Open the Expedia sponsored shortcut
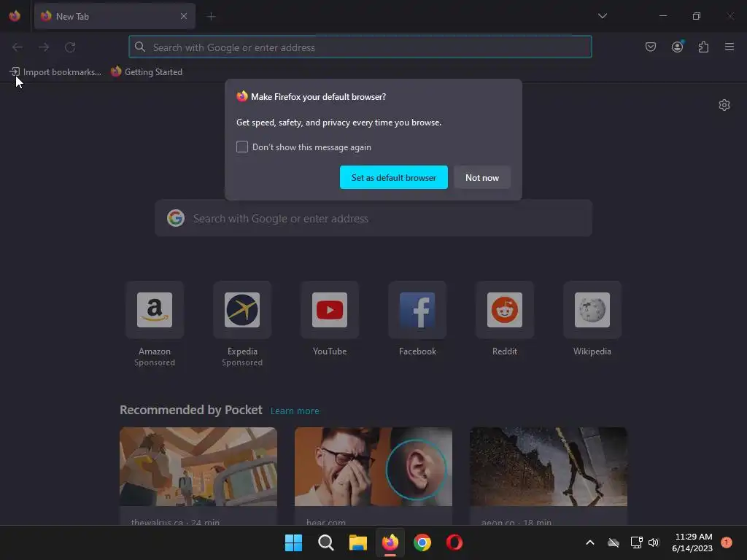The image size is (747, 560). click(x=242, y=309)
